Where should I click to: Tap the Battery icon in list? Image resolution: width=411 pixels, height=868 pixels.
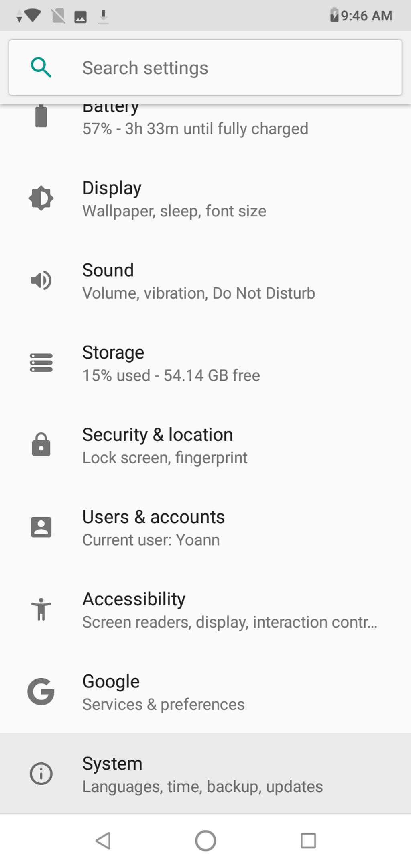tap(41, 116)
